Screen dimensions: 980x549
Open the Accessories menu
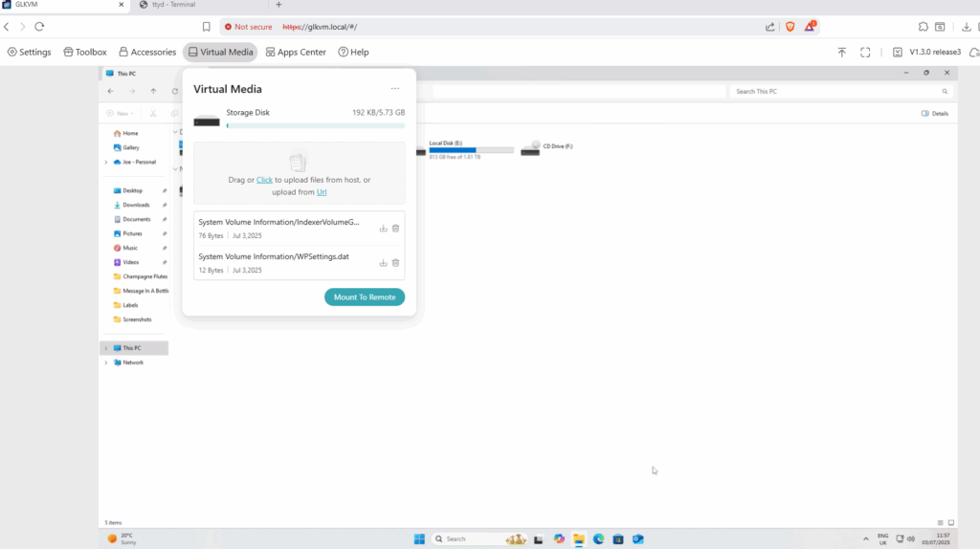[147, 52]
